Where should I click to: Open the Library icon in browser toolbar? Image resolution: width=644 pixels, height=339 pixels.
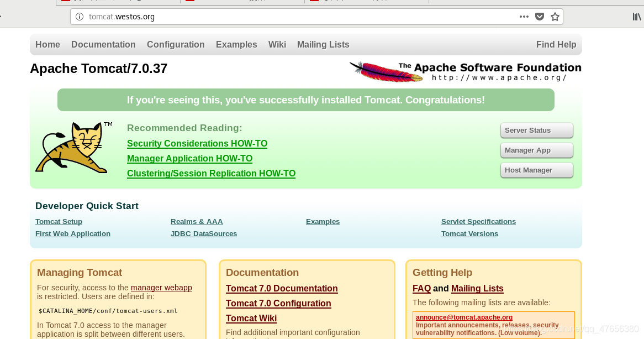(x=637, y=17)
